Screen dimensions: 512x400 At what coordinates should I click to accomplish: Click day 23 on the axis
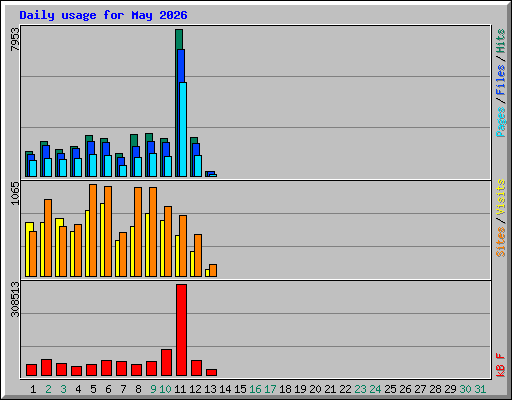360,389
